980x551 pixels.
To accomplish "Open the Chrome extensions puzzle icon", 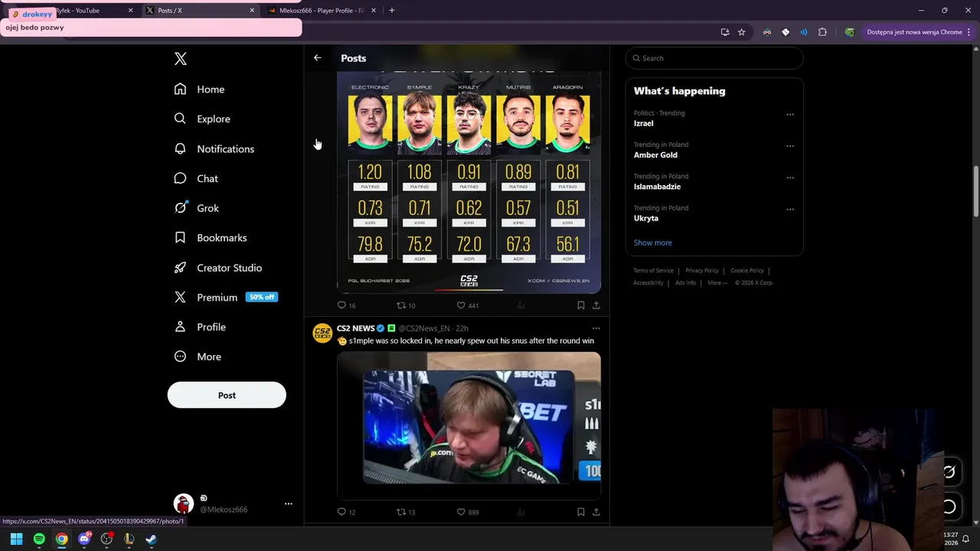I will coord(822,32).
